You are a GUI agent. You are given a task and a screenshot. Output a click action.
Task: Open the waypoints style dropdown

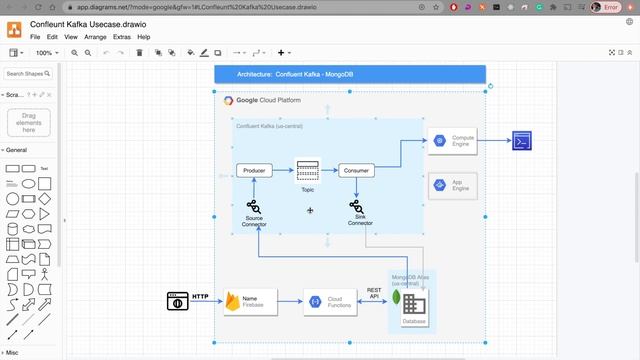(x=259, y=53)
